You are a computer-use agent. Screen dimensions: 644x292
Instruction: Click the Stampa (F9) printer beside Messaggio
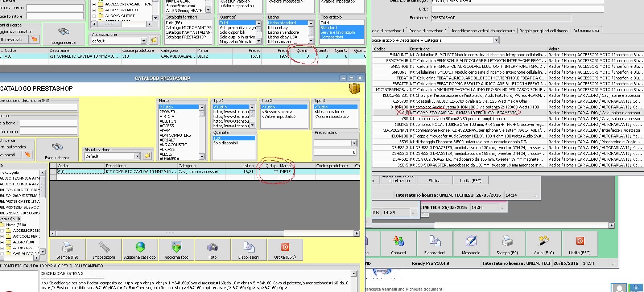[507, 241]
